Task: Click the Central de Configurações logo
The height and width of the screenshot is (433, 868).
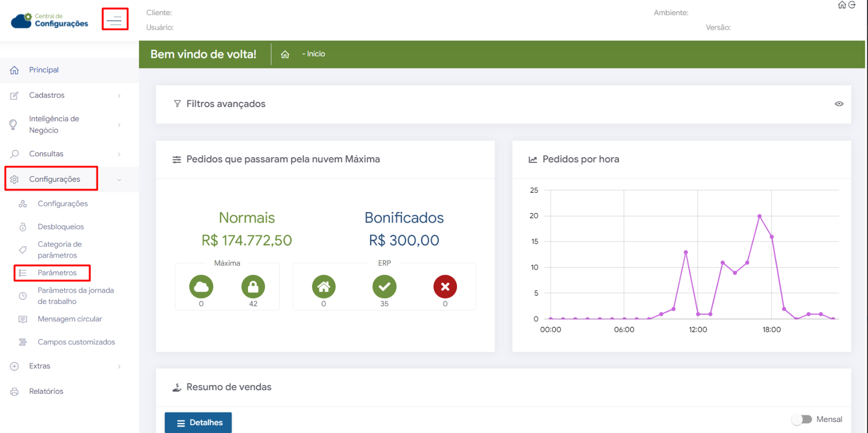Action: click(x=50, y=20)
